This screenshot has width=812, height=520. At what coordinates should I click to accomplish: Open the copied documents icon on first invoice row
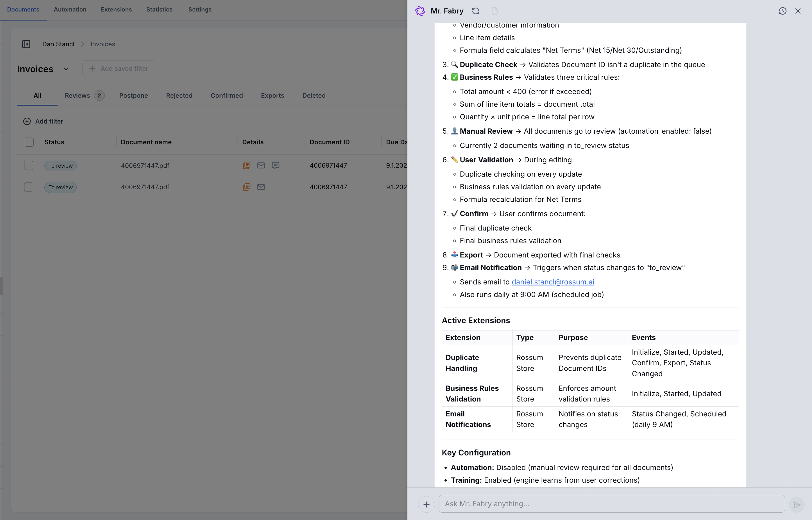pos(247,165)
